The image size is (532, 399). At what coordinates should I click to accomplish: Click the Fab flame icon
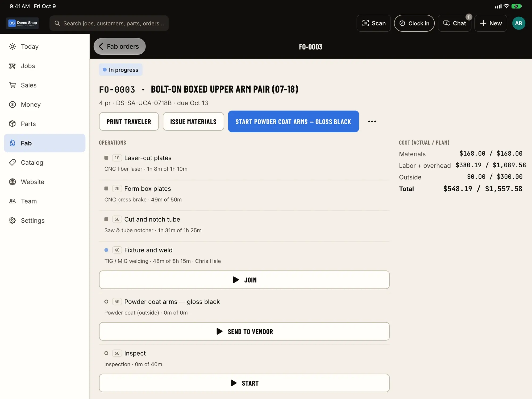(x=12, y=143)
